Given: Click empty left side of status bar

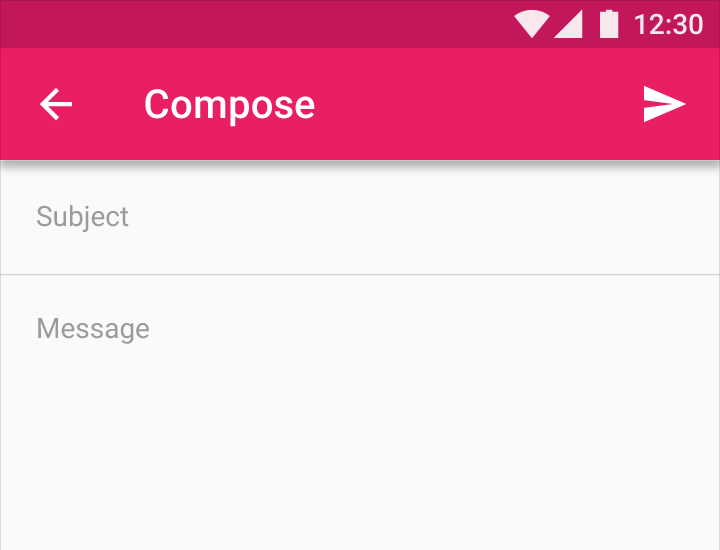Looking at the screenshot, I should click(x=200, y=24).
